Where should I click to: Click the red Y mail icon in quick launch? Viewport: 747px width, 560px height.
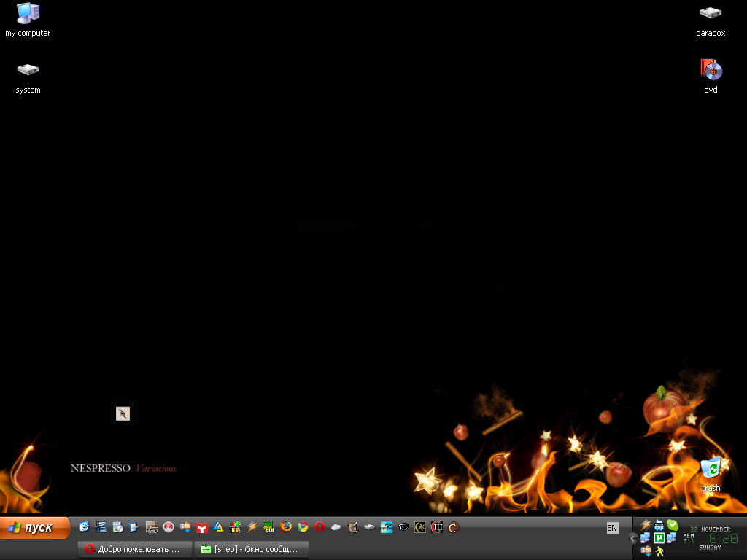click(202, 527)
